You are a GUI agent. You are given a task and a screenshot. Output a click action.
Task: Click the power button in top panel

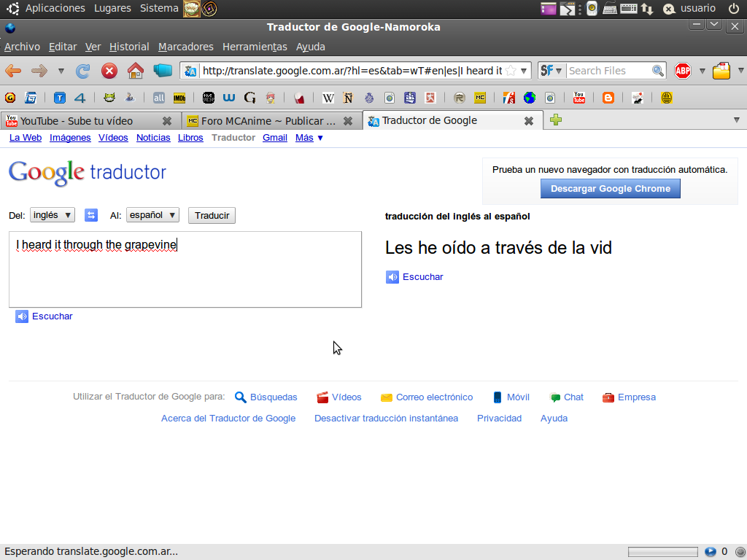[734, 9]
